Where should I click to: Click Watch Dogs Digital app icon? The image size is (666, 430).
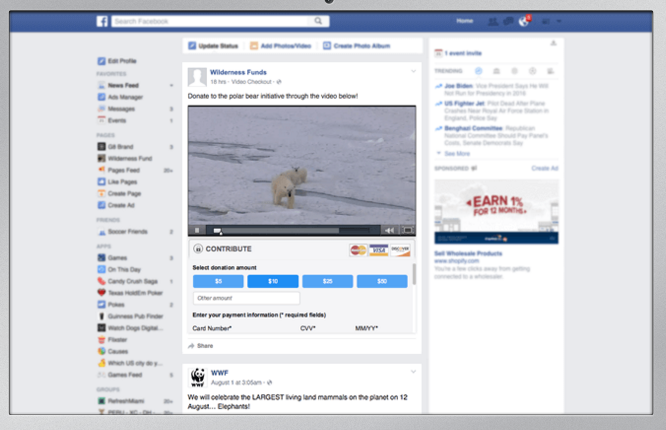[102, 328]
